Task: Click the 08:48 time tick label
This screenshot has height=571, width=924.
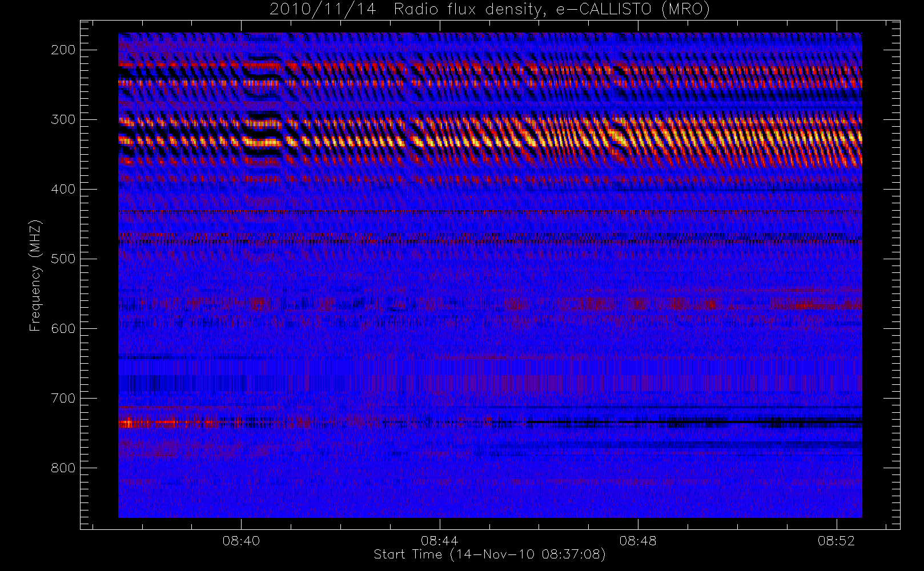Action: 638,541
